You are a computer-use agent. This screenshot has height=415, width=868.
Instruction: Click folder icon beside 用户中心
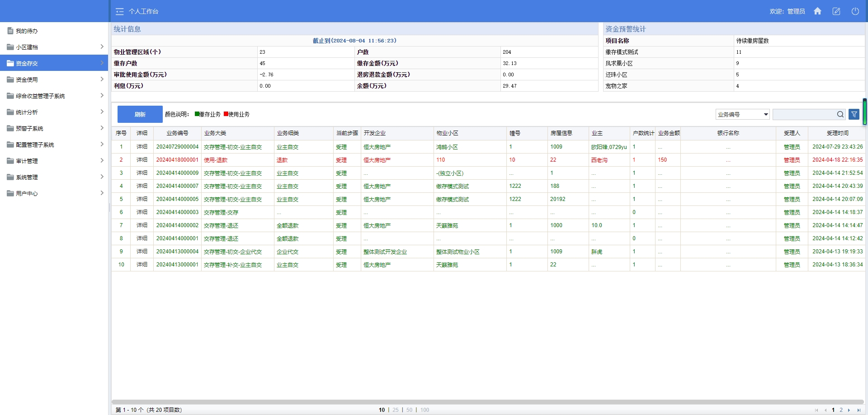(x=10, y=193)
